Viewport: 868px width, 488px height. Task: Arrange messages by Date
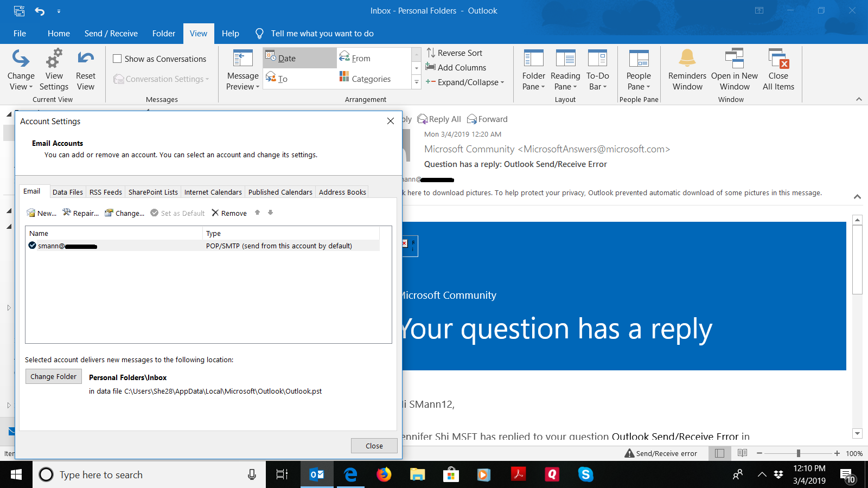[300, 58]
